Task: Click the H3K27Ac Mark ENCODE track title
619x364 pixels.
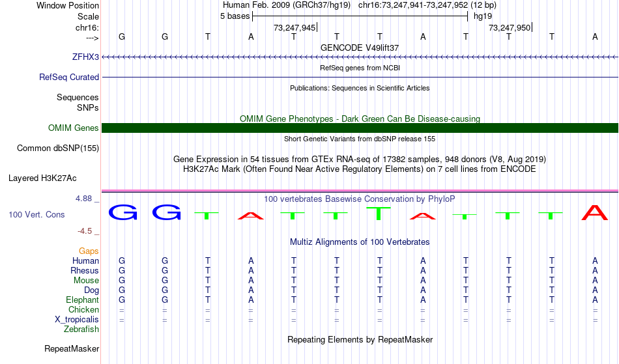Action: pos(360,169)
